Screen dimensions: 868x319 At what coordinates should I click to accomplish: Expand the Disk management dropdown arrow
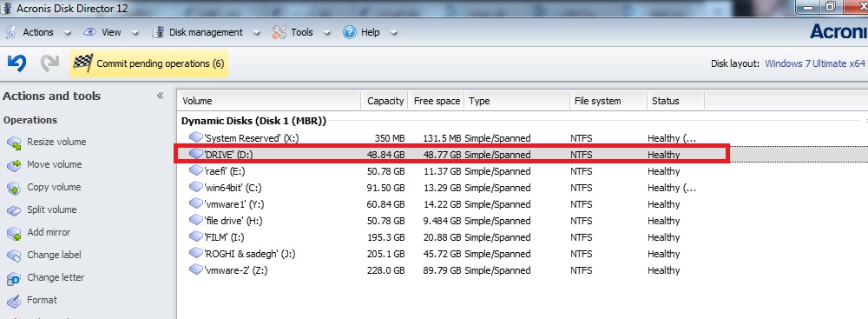[x=257, y=33]
